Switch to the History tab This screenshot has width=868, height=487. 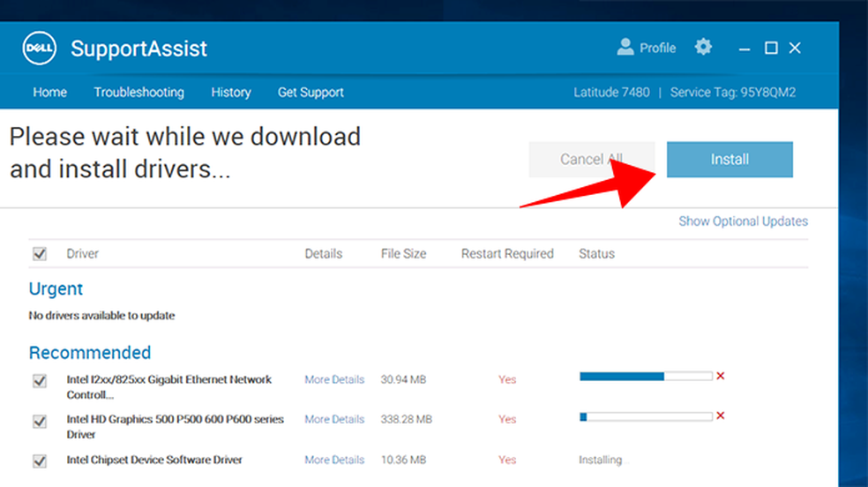(x=231, y=93)
